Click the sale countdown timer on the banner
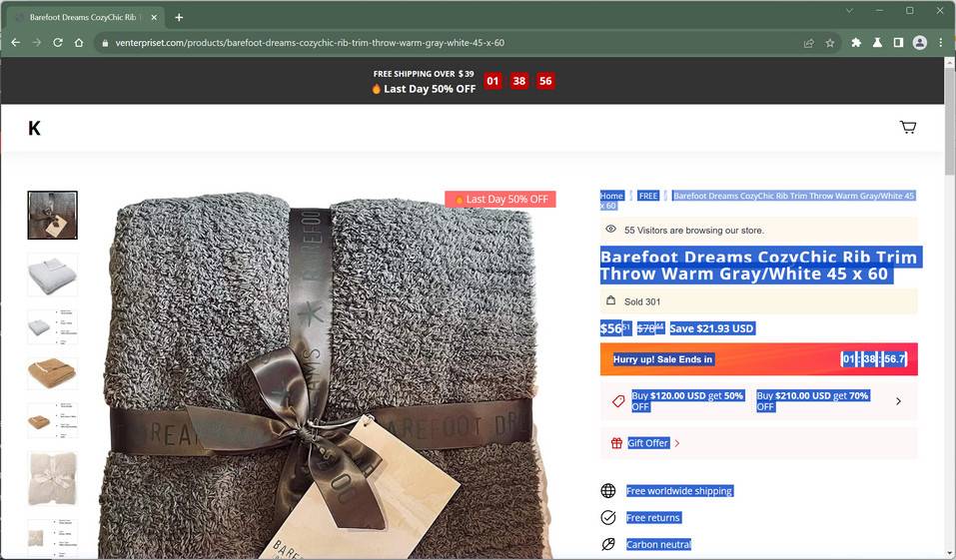Screen dimensions: 956x560 point(874,359)
